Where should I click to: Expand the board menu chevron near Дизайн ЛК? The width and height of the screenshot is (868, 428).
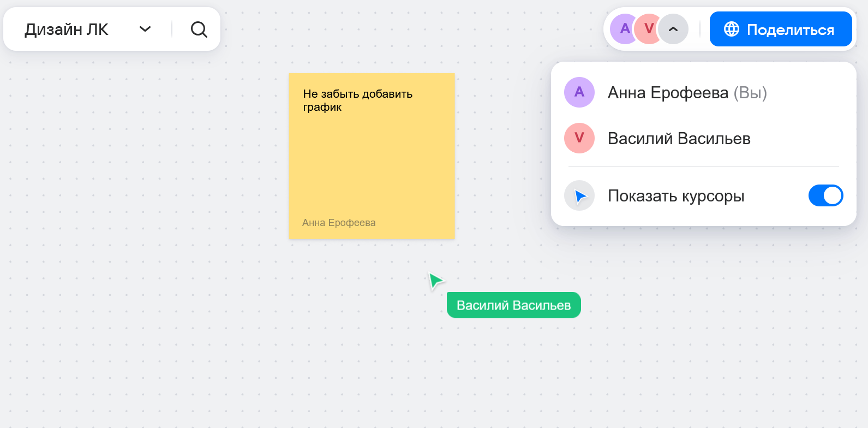click(x=145, y=29)
